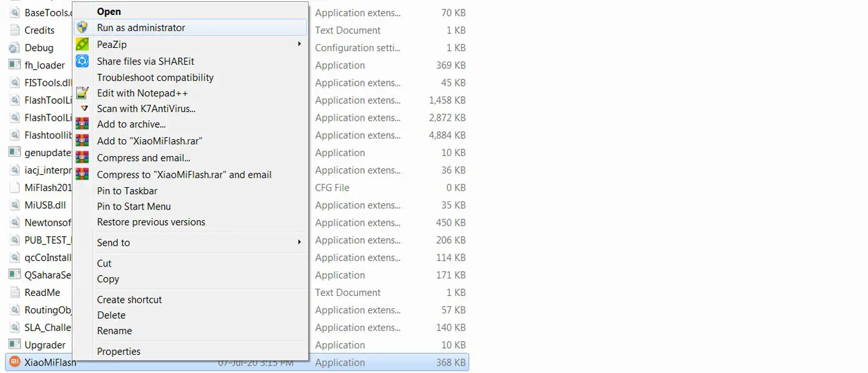This screenshot has width=868, height=373.
Task: Select Create shortcut
Action: click(x=129, y=299)
